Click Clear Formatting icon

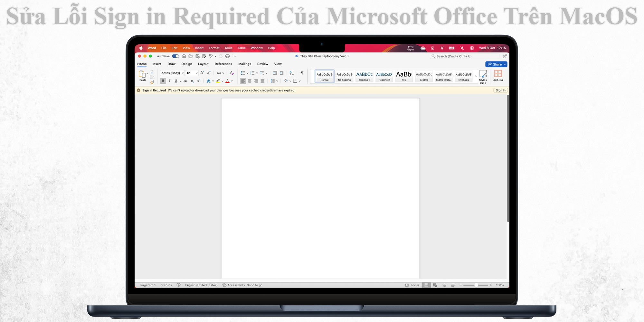(x=232, y=73)
